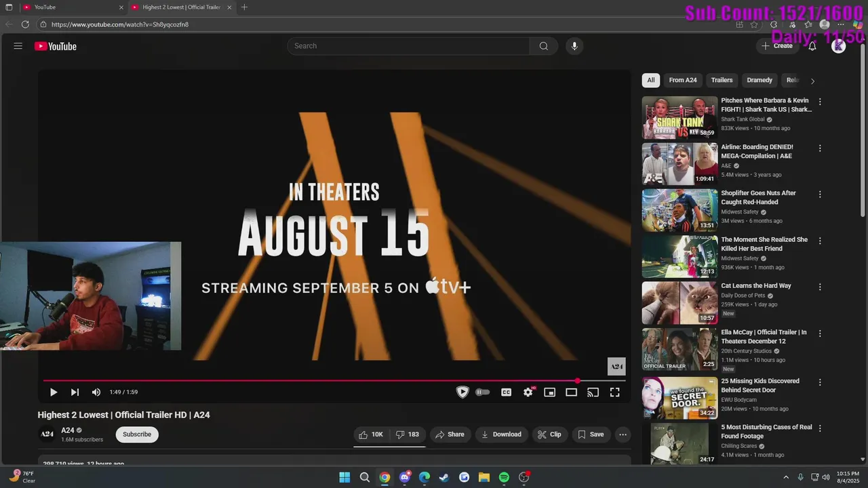
Task: Open options for Shoplifter Goes Nuts video
Action: [820, 195]
